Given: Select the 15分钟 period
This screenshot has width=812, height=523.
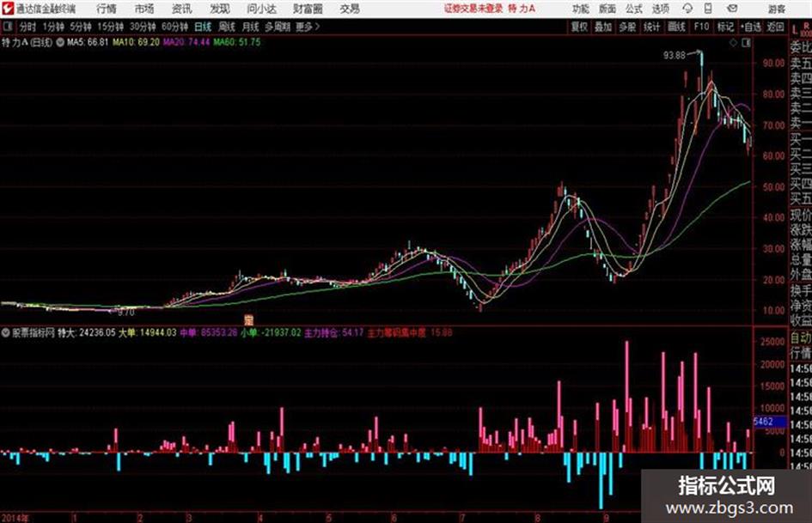Looking at the screenshot, I should 110,27.
